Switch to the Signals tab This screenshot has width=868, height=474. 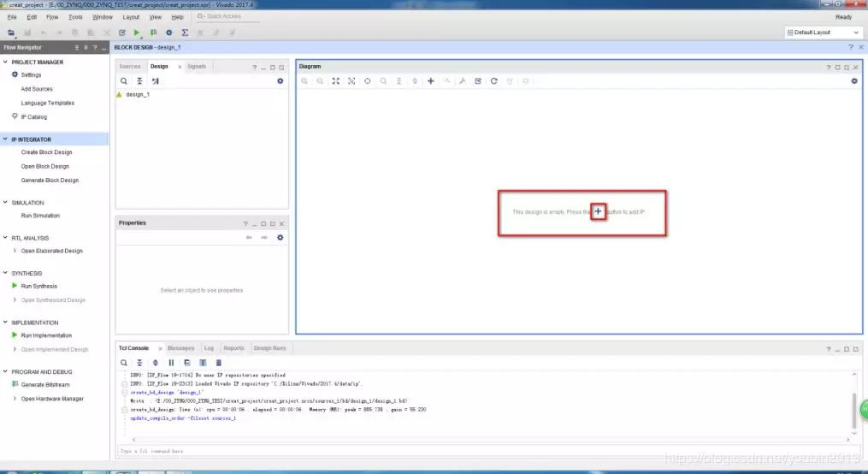coord(197,67)
